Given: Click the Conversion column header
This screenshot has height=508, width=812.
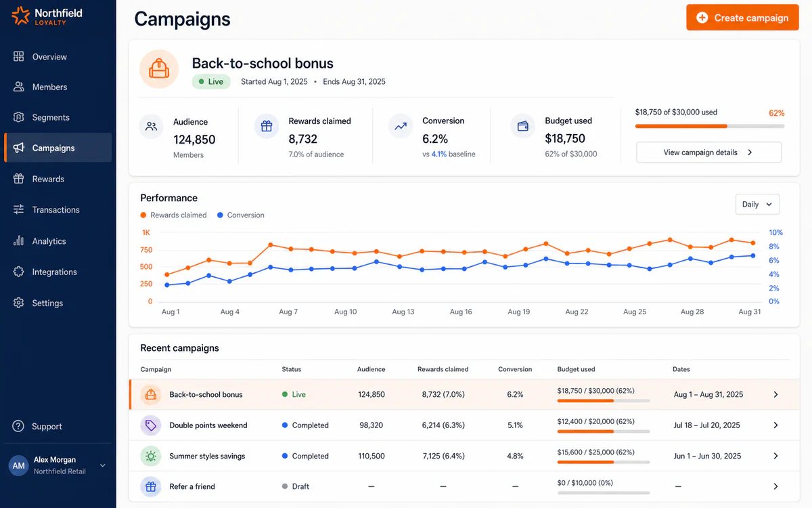Looking at the screenshot, I should click(515, 369).
